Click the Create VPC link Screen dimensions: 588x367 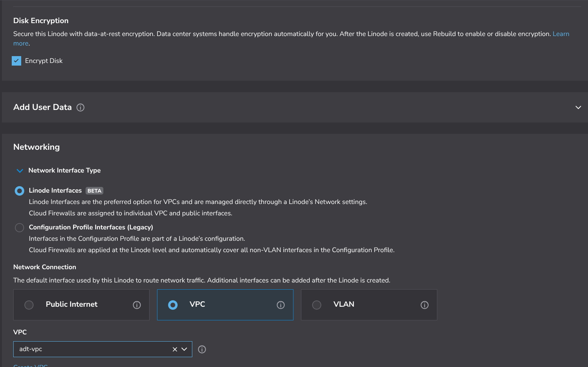click(31, 365)
